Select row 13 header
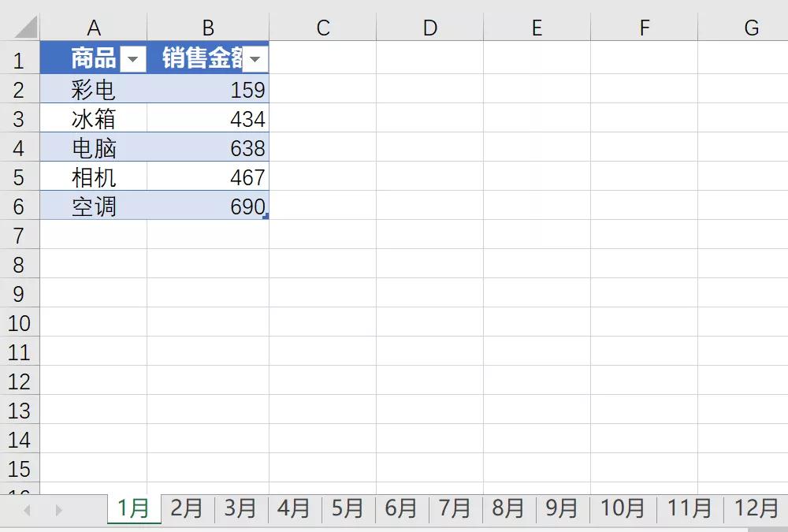 (19, 411)
